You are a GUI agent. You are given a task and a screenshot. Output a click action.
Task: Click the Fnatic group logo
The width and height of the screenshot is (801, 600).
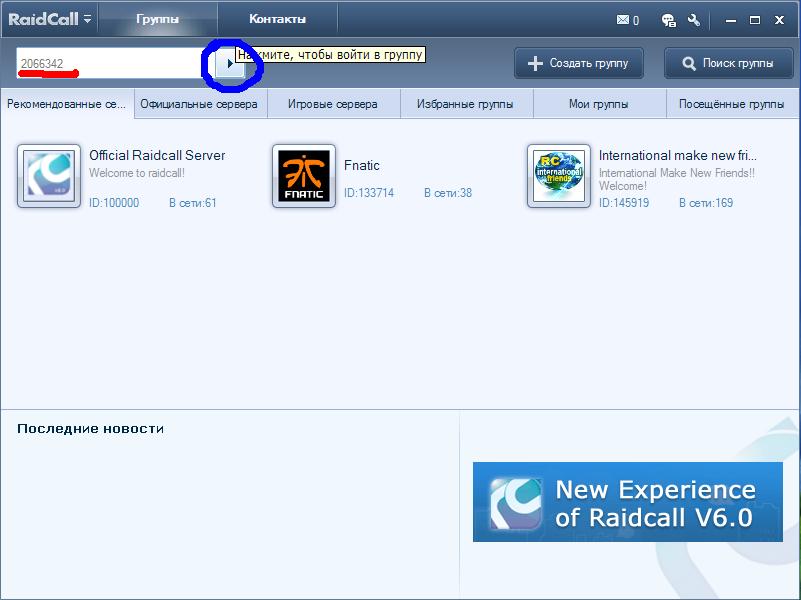point(304,176)
